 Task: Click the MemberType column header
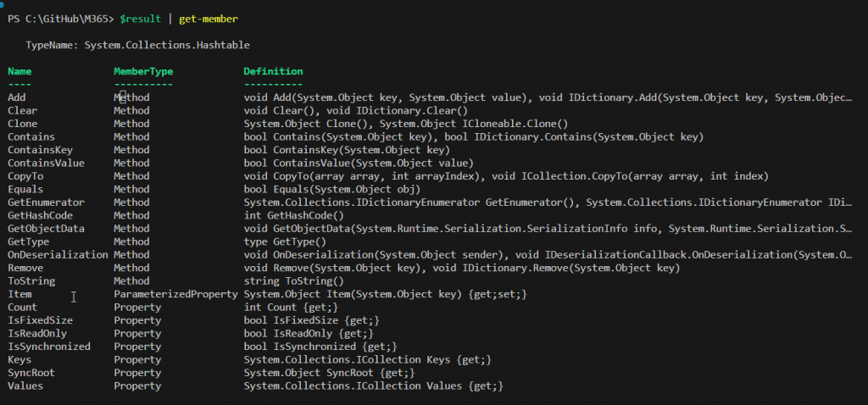click(x=143, y=71)
